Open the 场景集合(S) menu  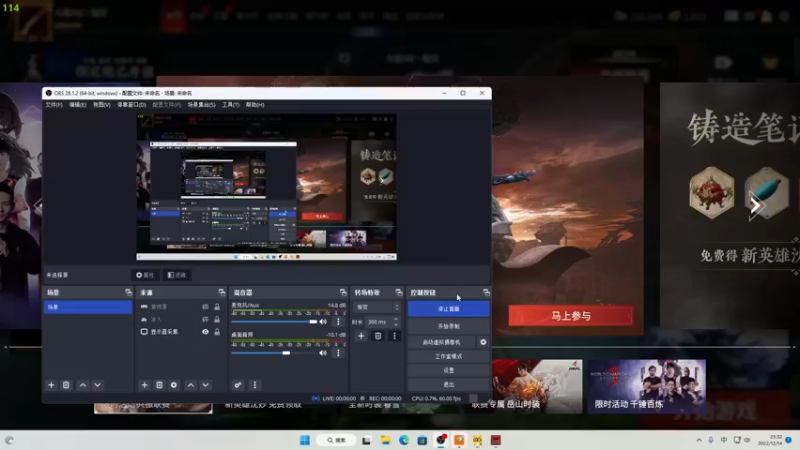click(x=202, y=105)
